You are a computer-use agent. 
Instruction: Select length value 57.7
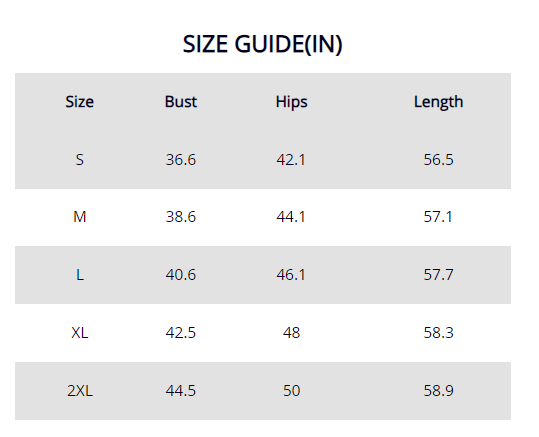point(438,275)
